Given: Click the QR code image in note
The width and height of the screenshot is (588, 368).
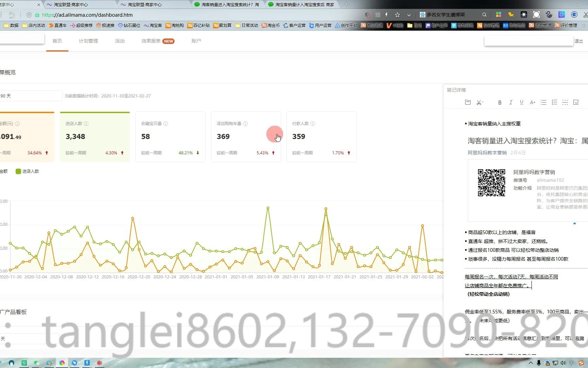Looking at the screenshot, I should click(x=491, y=183).
